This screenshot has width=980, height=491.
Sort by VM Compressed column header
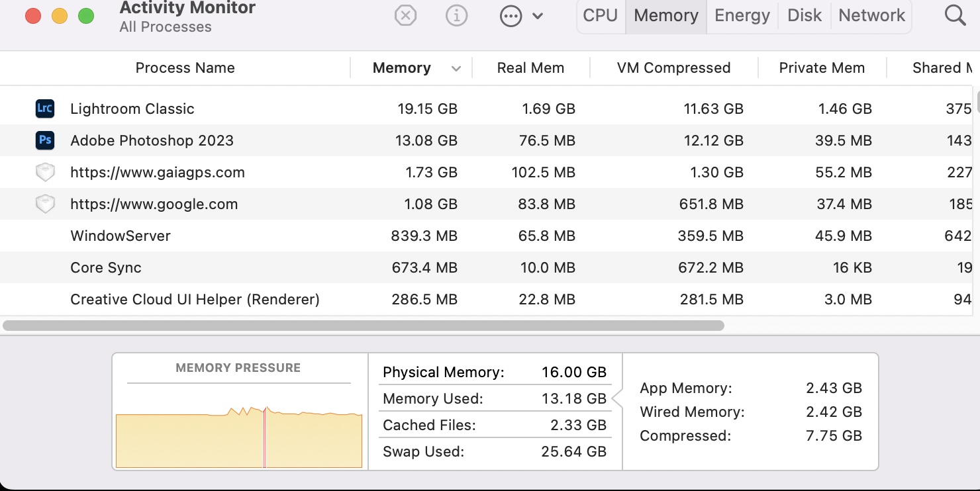click(673, 67)
